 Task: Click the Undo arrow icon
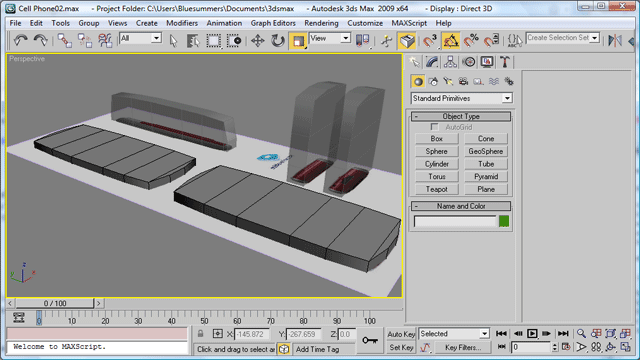20,40
